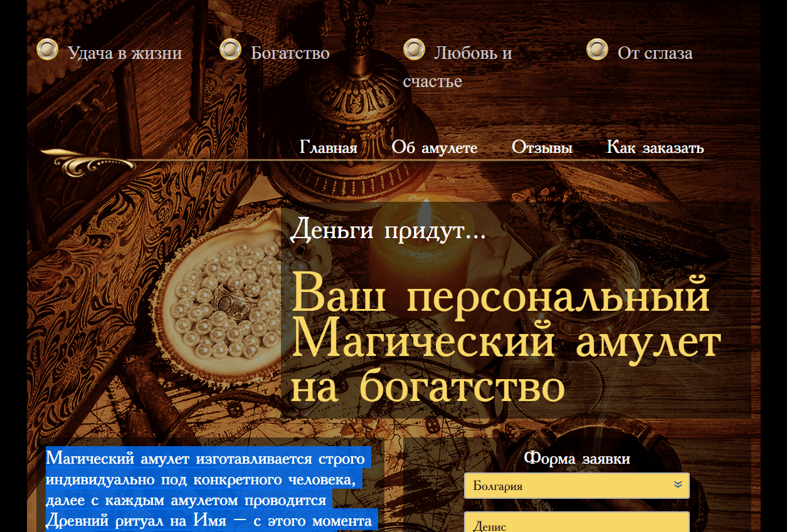
Task: Click the 'Как заказать' link
Action: coord(655,148)
